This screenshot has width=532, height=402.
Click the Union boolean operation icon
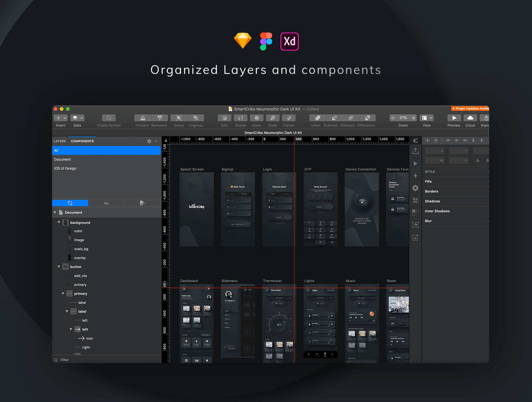(x=317, y=118)
